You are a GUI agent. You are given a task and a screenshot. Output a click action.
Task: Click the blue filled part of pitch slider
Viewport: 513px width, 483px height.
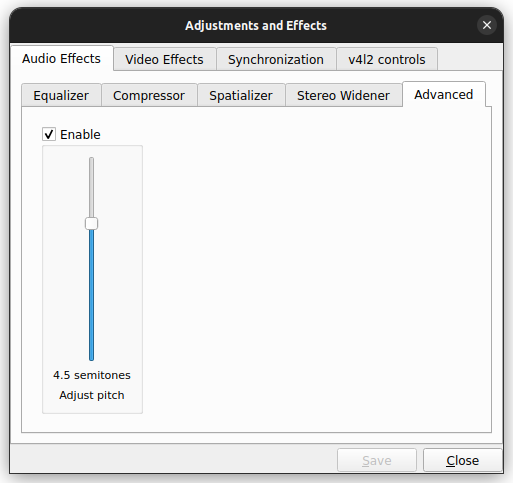pyautogui.click(x=91, y=295)
